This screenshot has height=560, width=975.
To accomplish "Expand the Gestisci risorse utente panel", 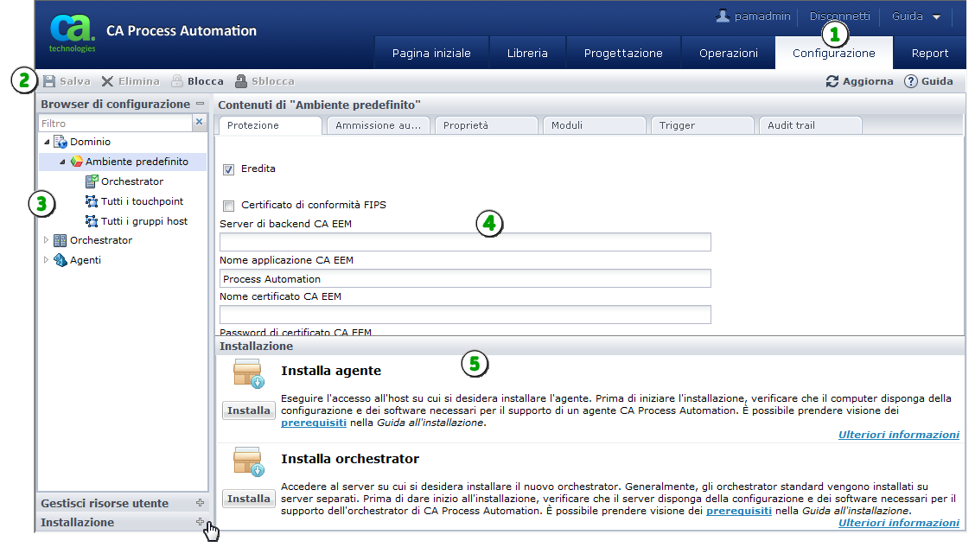I will coord(200,503).
